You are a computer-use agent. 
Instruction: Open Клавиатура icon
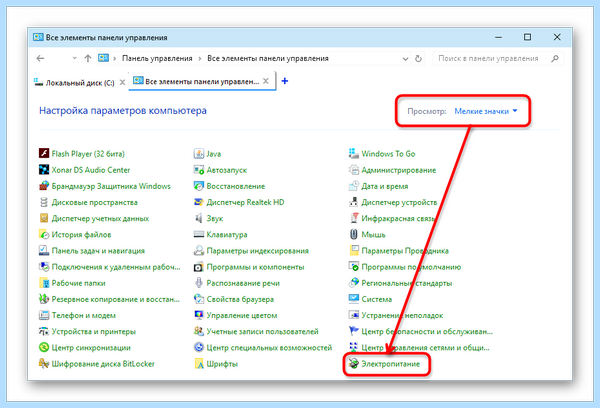[199, 234]
